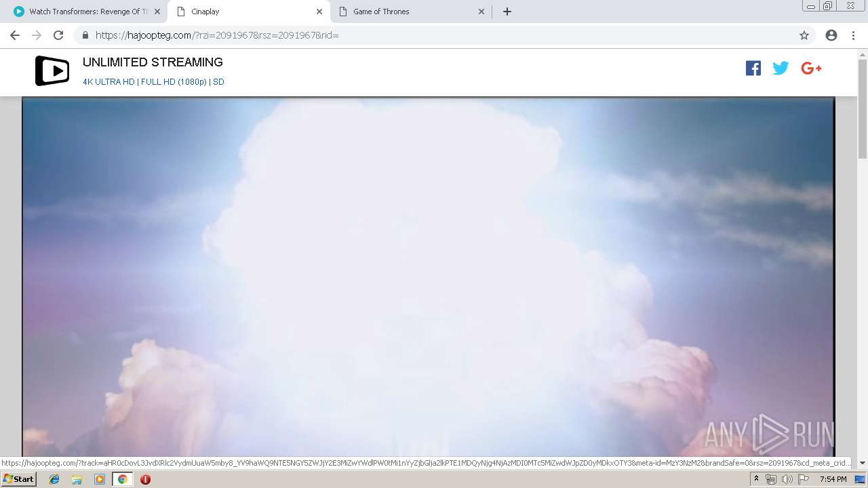This screenshot has height=488, width=868.
Task: Close the Cinaplay tab
Action: coord(319,12)
